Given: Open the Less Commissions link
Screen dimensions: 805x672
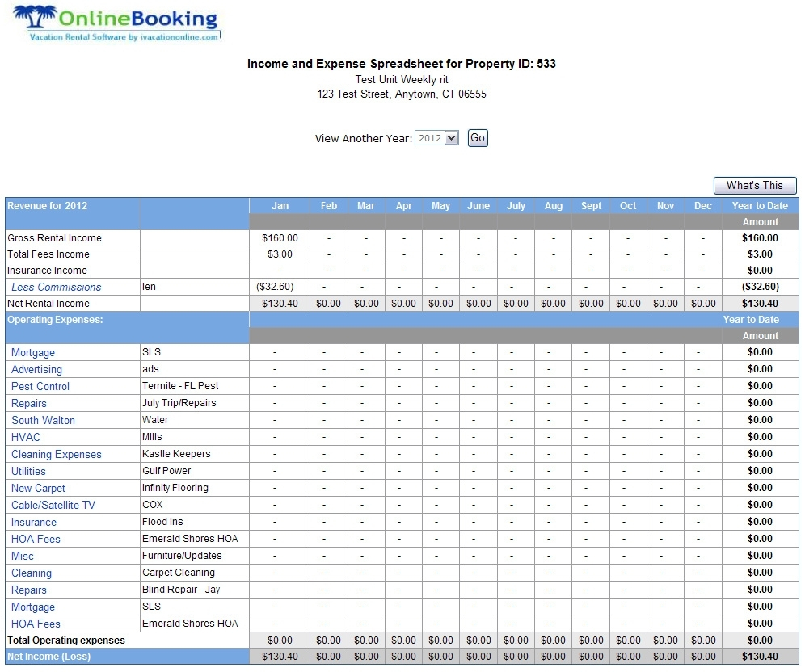Looking at the screenshot, I should [x=56, y=287].
